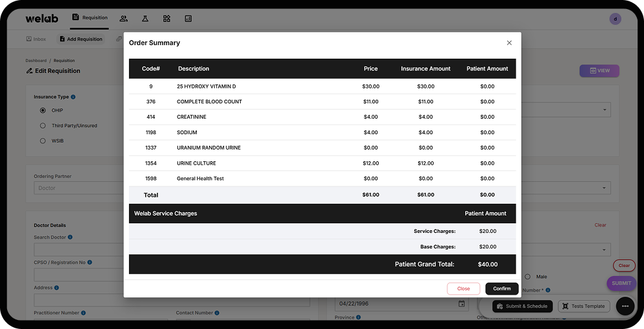The height and width of the screenshot is (329, 644).
Task: Click the Practitioner Number info icon
Action: (83, 313)
